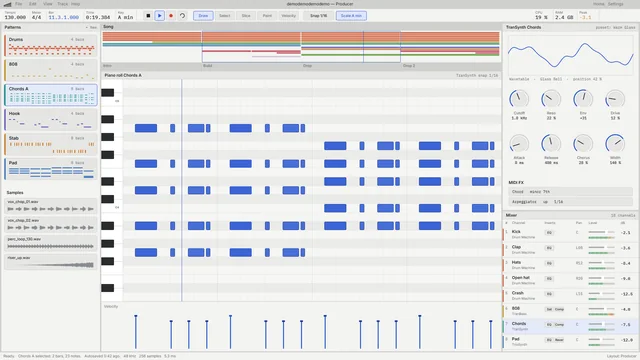Select the 808 pattern
Image resolution: width=640 pixels, height=360 pixels.
51,70
